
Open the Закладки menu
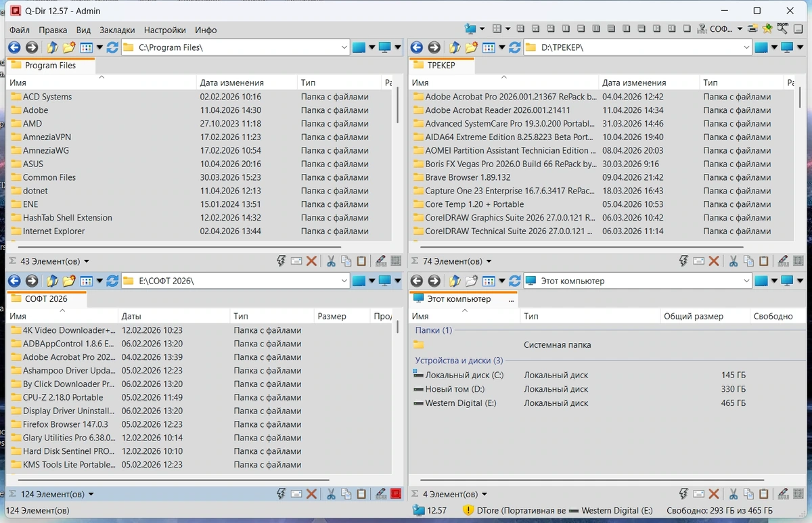117,30
